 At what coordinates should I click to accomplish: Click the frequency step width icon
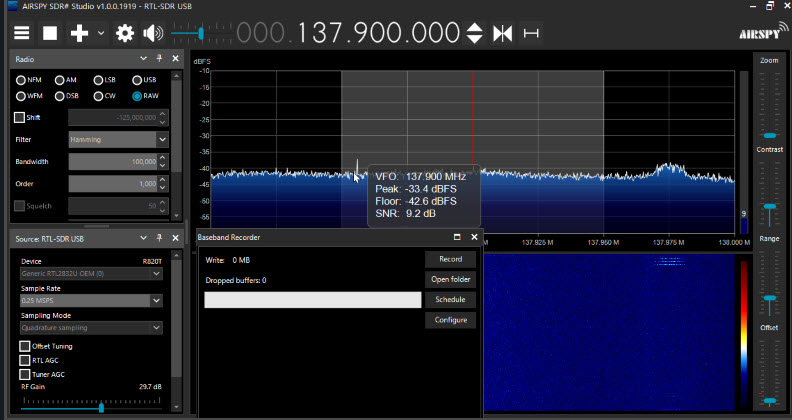530,33
